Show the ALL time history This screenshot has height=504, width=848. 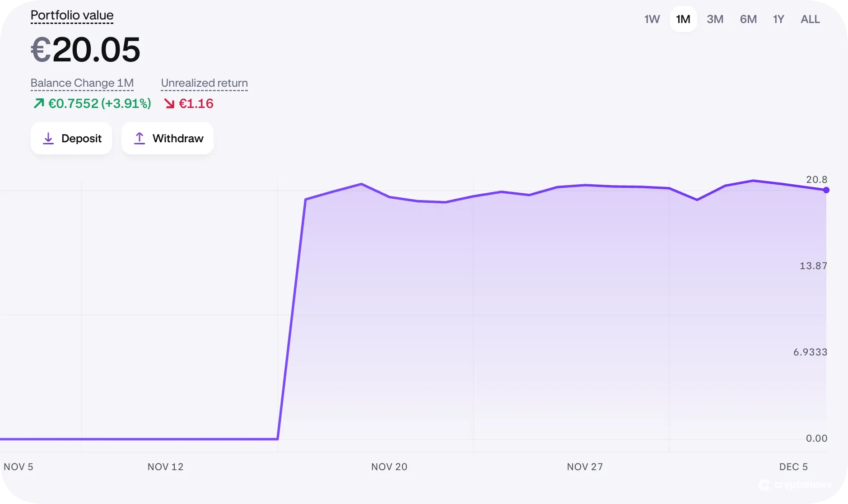click(810, 19)
